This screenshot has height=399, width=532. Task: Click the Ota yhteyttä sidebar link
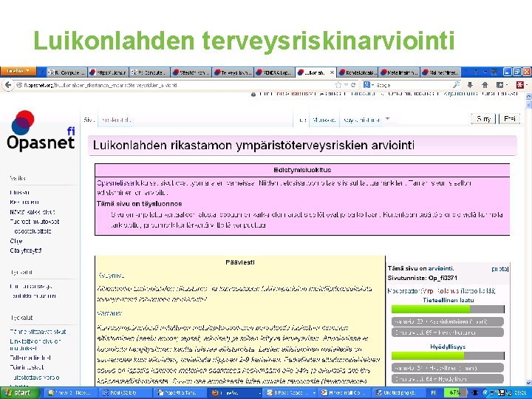click(x=26, y=250)
